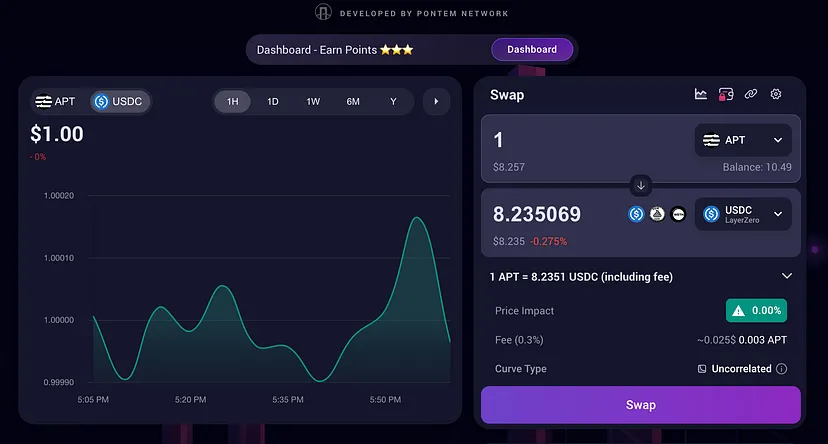Click the price chart peak near 5:50 PM

[x=417, y=218]
